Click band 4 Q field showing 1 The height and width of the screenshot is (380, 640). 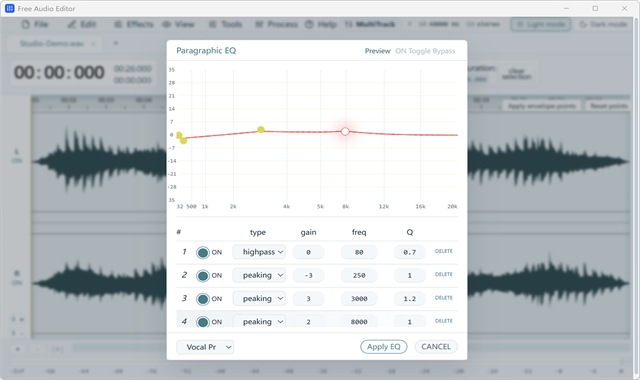[409, 322]
